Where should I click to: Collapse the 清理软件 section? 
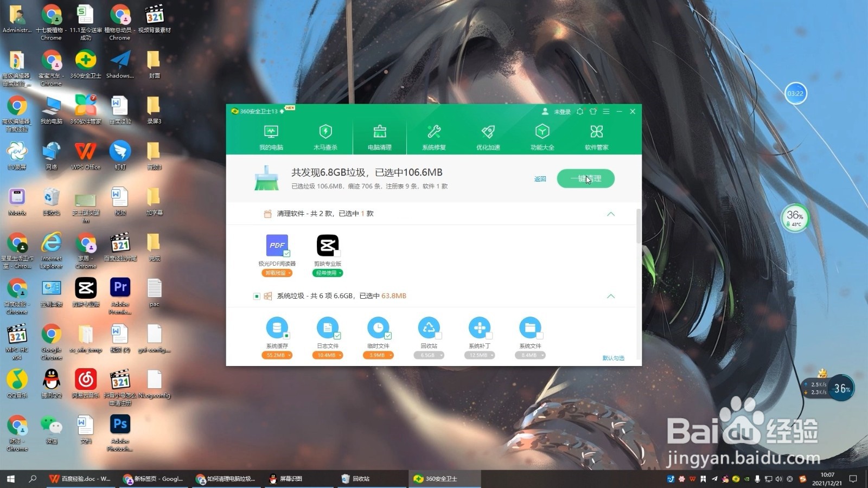click(x=611, y=213)
